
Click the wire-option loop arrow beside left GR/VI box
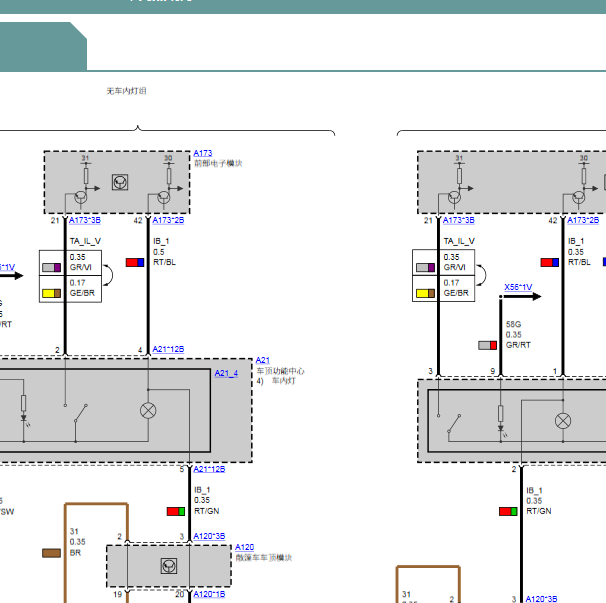pyautogui.click(x=108, y=275)
